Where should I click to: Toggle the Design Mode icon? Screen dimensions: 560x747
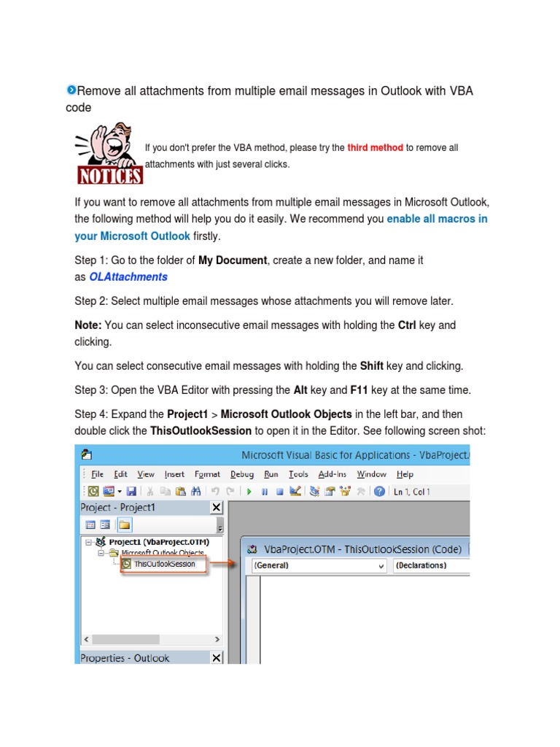click(295, 491)
